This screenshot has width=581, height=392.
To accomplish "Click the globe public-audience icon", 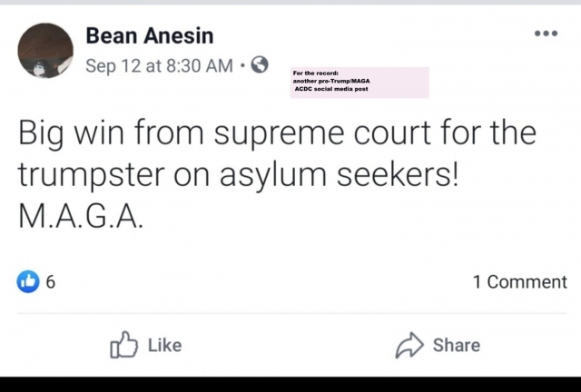I will click(259, 65).
